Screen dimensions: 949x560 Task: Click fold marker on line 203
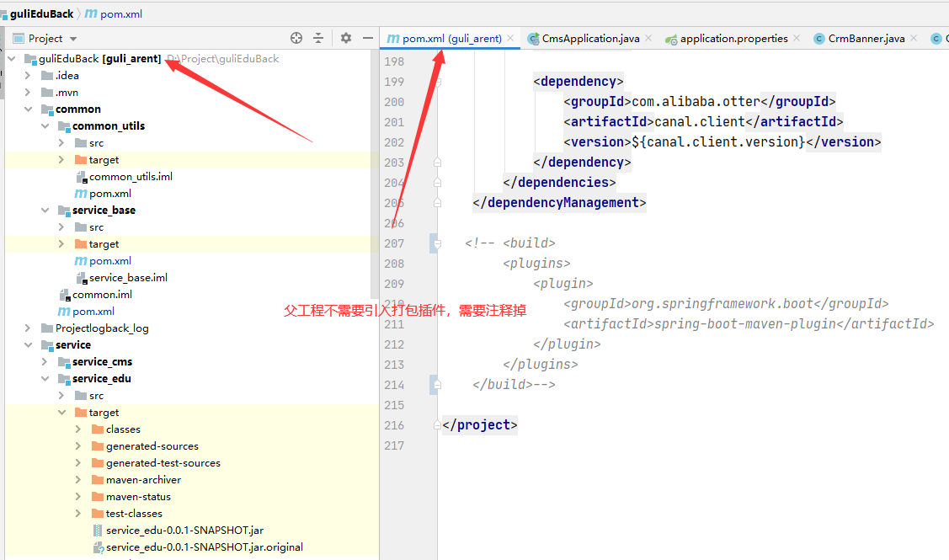438,163
